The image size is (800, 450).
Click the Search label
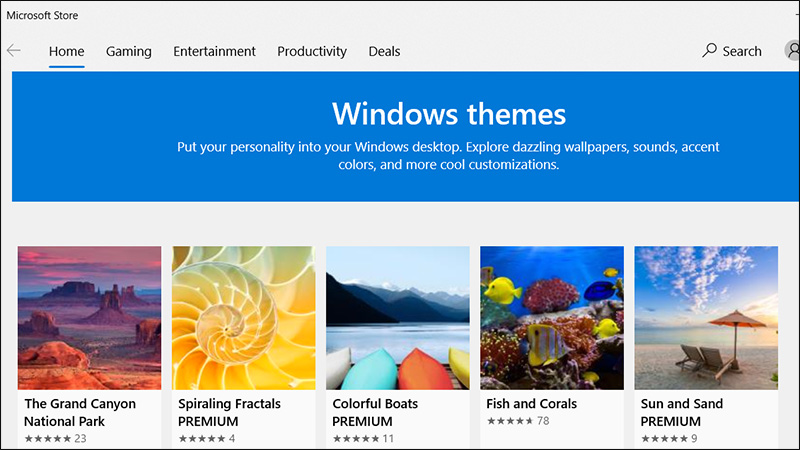coord(742,51)
